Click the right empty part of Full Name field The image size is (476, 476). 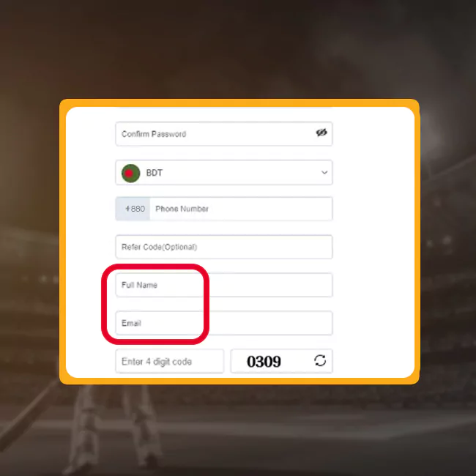[270, 285]
